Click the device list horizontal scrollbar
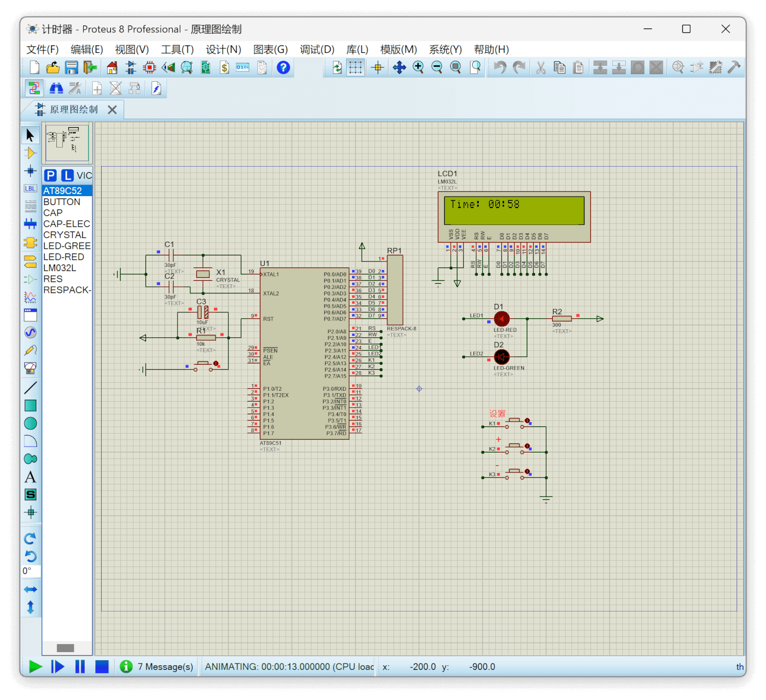 65,648
